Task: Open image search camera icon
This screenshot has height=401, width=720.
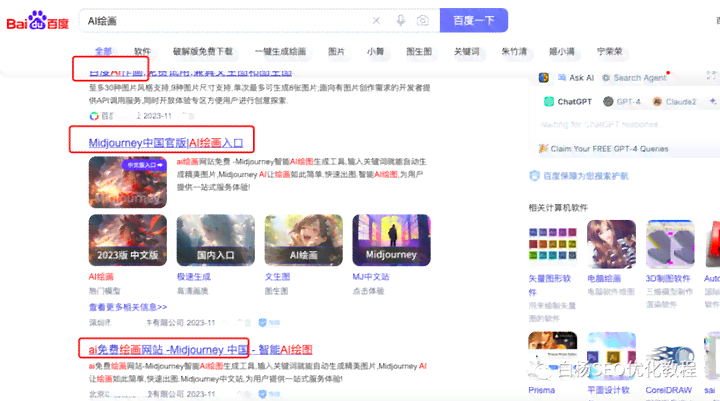Action: pos(423,21)
